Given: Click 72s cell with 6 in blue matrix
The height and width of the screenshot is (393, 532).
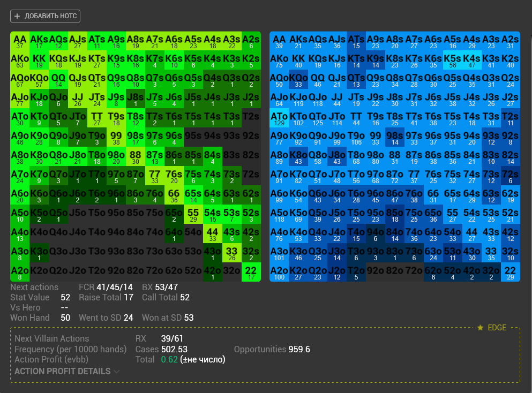Looking at the screenshot, I should tap(510, 176).
